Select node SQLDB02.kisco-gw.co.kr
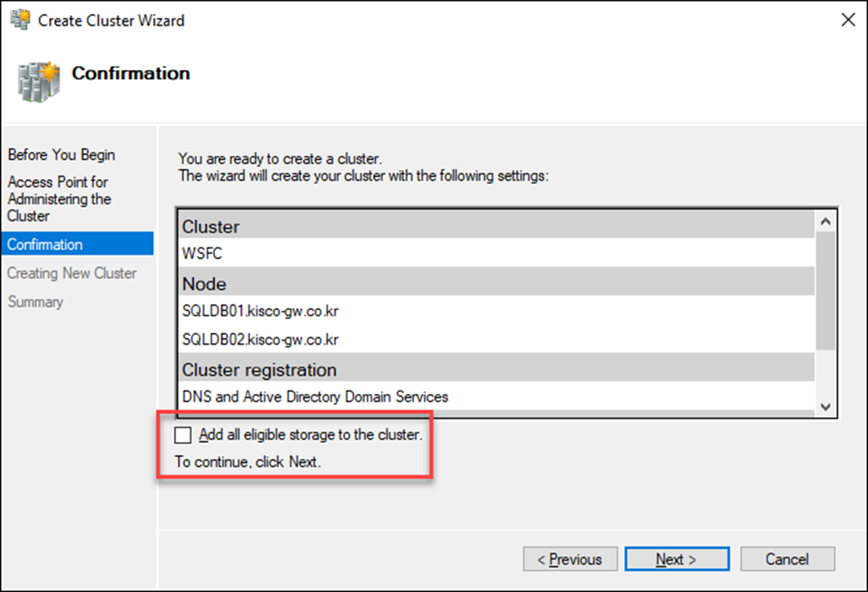 tap(496, 339)
